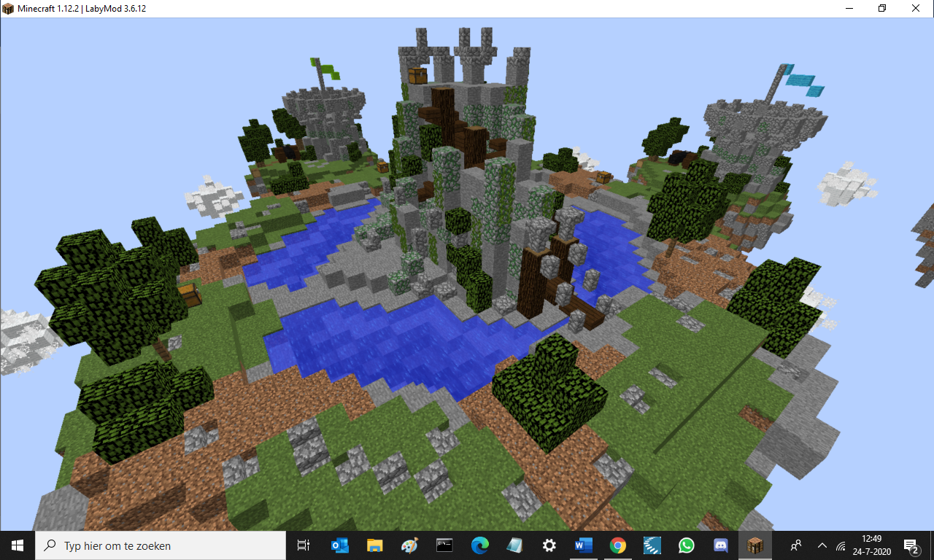Open the Action Center notifications icon
The height and width of the screenshot is (560, 934).
[x=911, y=545]
